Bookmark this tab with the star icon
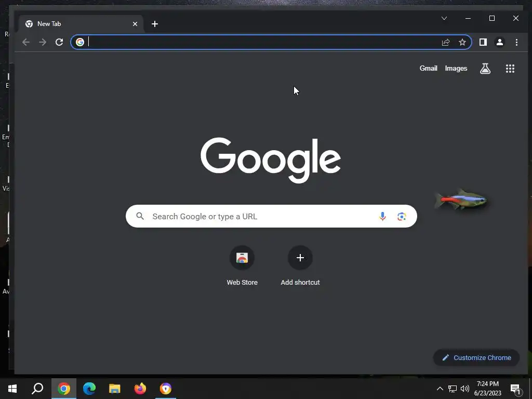The height and width of the screenshot is (399, 532). [462, 42]
